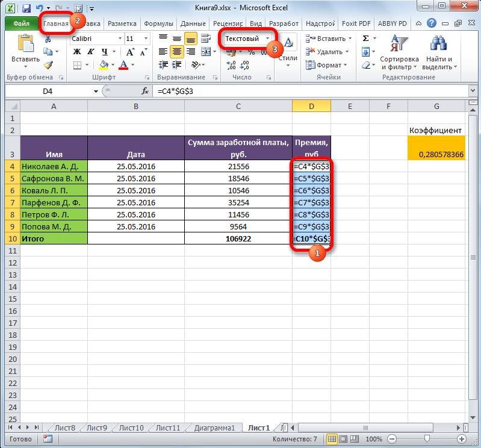The height and width of the screenshot is (448, 481).
Task: Click the Format Painter brush icon
Action: pyautogui.click(x=48, y=65)
